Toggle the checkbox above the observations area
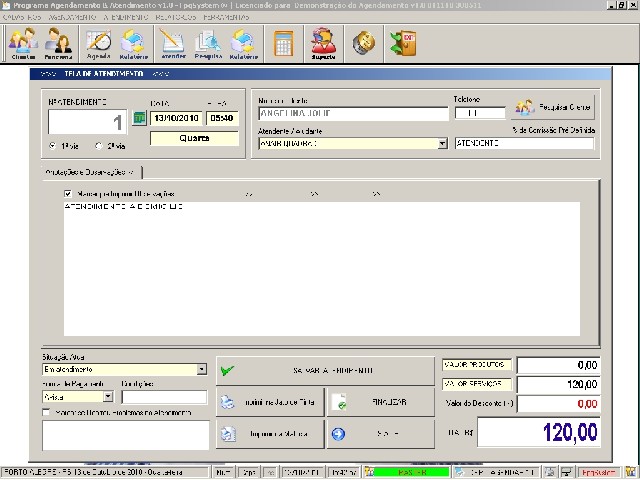The height and width of the screenshot is (480, 640). [x=68, y=193]
